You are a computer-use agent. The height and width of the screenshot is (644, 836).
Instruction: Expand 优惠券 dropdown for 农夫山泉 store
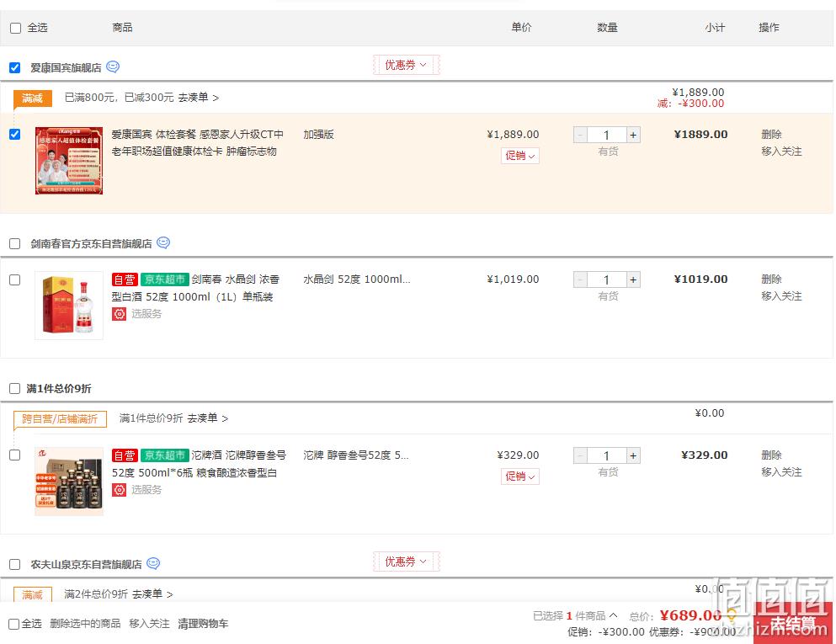tap(407, 562)
